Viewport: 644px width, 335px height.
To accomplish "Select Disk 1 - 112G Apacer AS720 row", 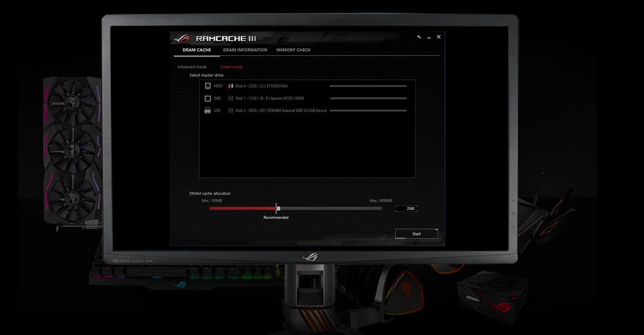I will 306,98.
